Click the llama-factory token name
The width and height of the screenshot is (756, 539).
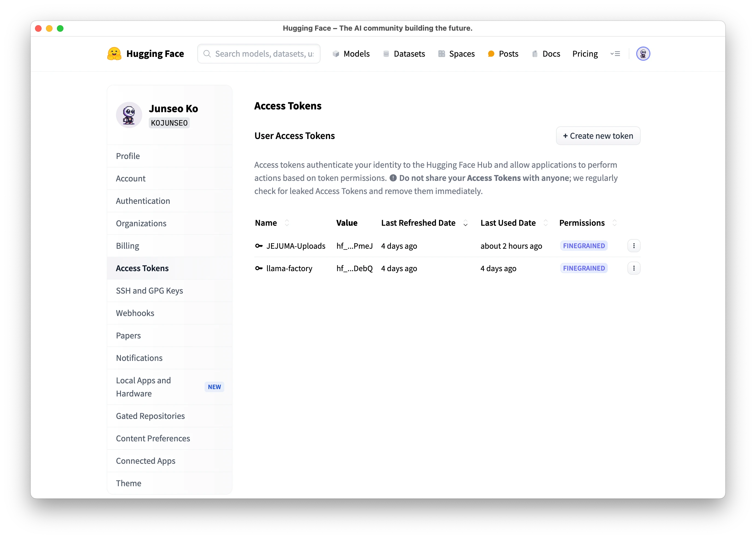[x=289, y=268]
